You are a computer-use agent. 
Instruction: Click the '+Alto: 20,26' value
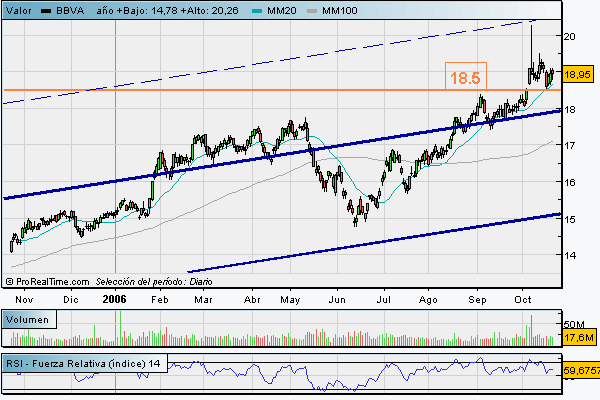pos(209,11)
